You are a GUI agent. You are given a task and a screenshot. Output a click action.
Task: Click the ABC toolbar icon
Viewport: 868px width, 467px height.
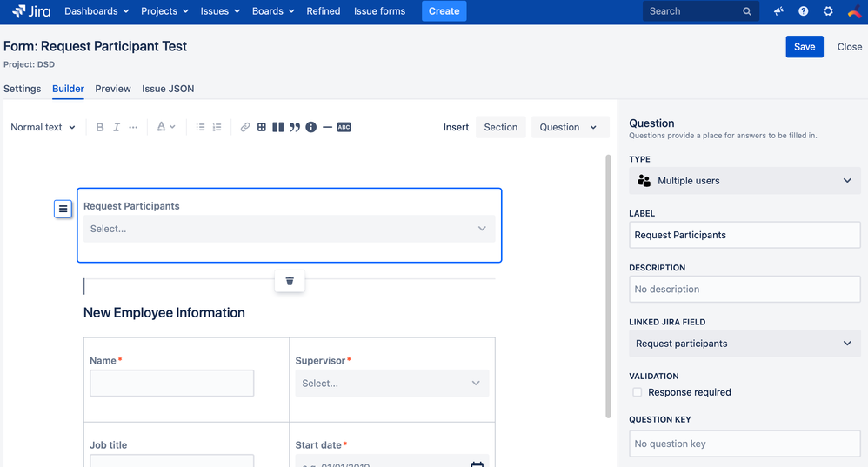[344, 127]
